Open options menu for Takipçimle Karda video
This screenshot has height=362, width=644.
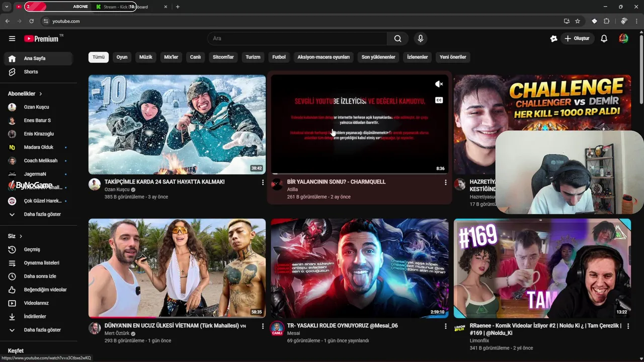(x=263, y=183)
